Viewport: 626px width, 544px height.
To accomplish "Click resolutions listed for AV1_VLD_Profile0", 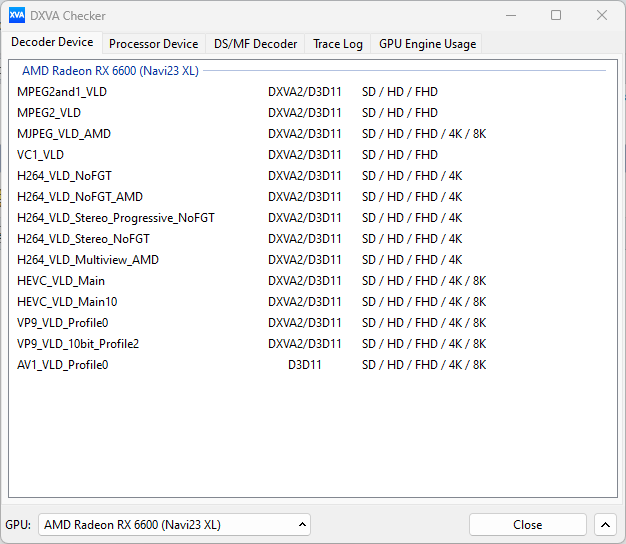I will pos(424,365).
